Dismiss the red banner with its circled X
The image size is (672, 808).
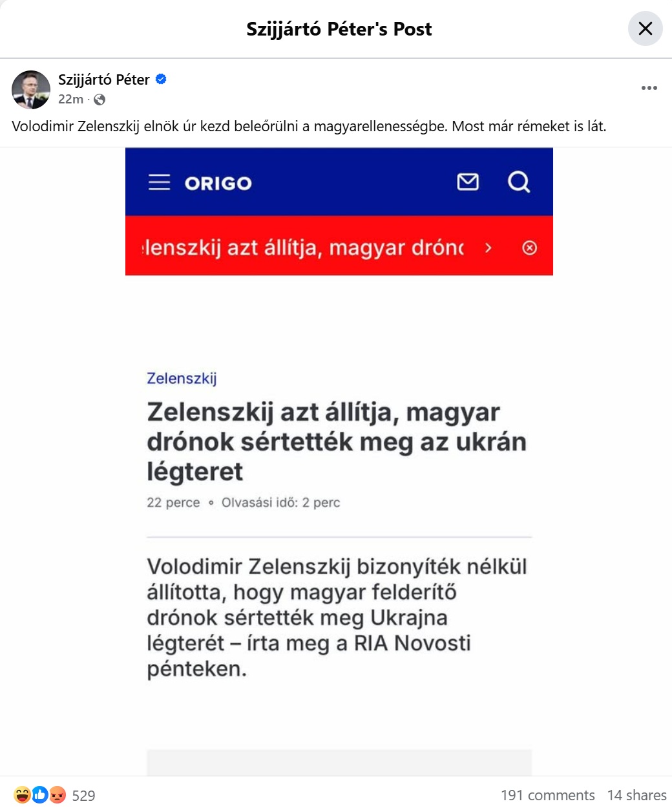click(529, 248)
